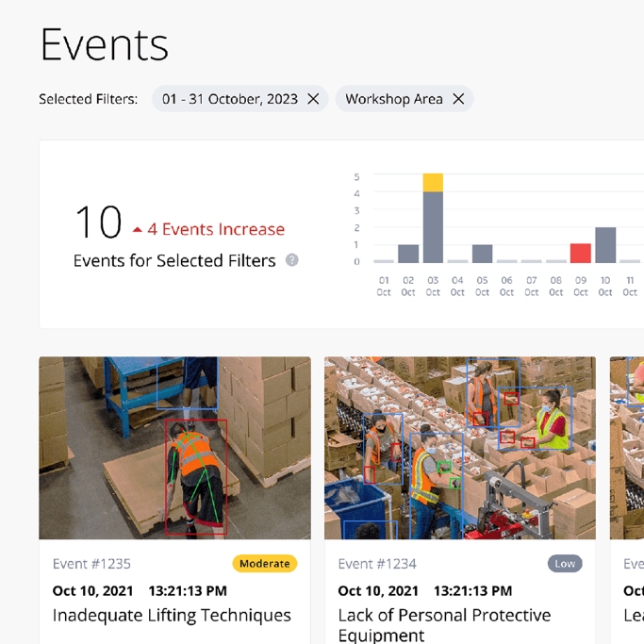Click the Events page heading
The height and width of the screenshot is (644, 644).
coord(105,44)
